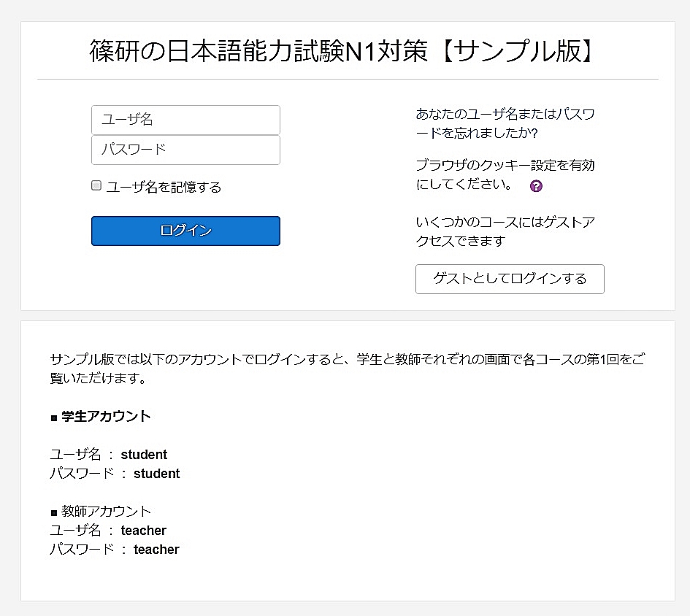Screen dimensions: 690x616
Task: Click the bold 学生アカウント heading
Action: pos(106,416)
